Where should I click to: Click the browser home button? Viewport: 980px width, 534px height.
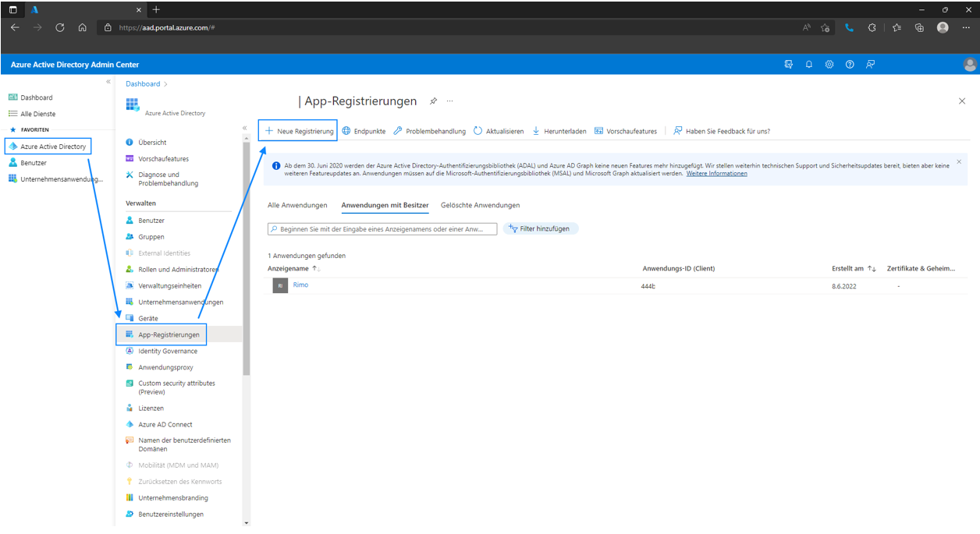click(82, 27)
